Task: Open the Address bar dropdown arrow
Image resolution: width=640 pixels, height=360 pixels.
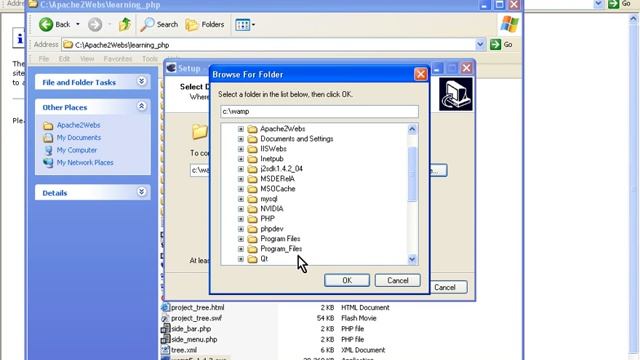Action: point(480,44)
